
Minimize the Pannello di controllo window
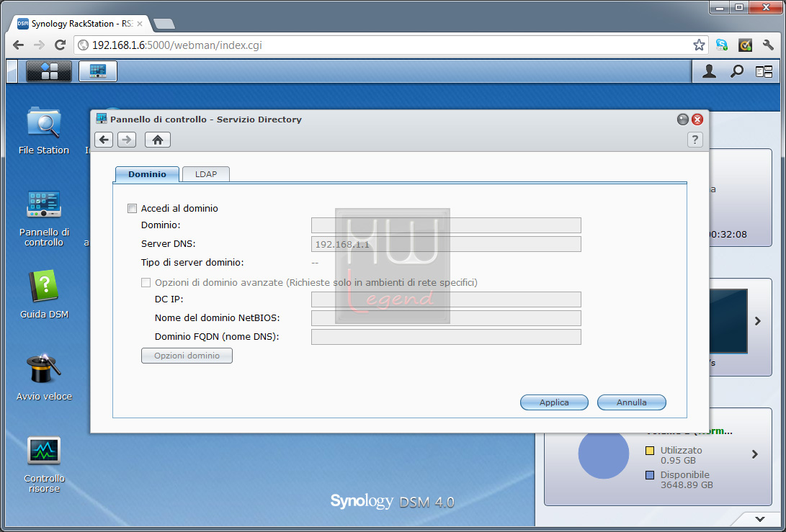683,120
